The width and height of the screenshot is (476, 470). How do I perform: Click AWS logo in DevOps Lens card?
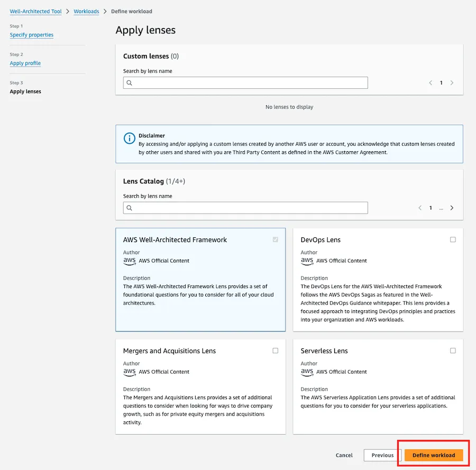click(x=307, y=261)
